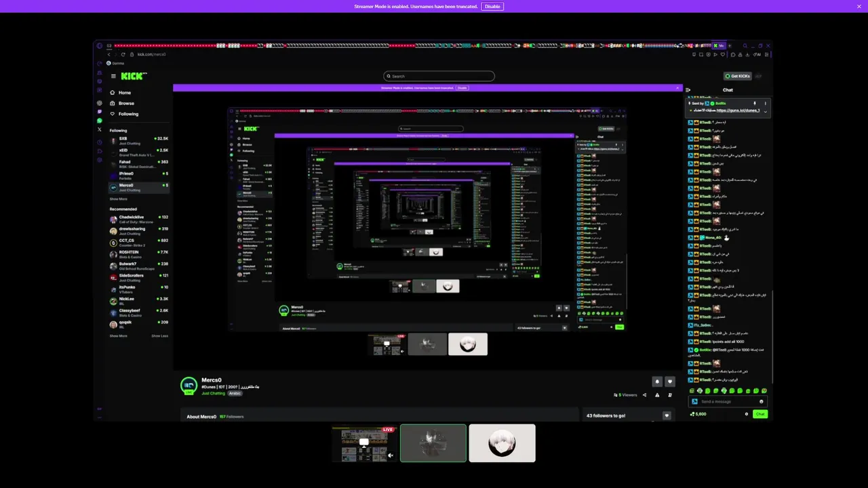This screenshot has width=868, height=488.
Task: Open the Kick hamburger menu
Action: (x=113, y=76)
